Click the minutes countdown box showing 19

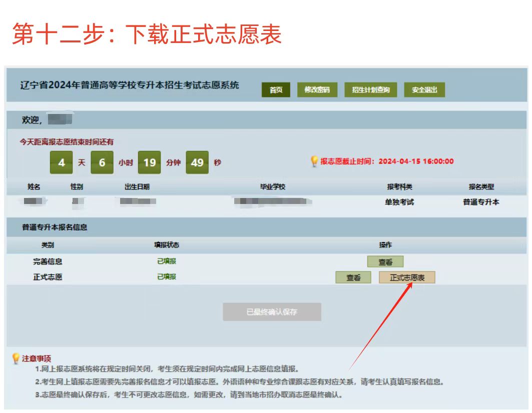[149, 162]
